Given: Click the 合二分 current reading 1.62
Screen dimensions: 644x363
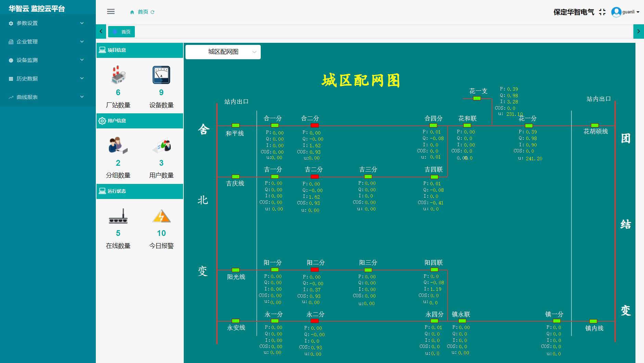Looking at the screenshot, I should coord(315,146).
